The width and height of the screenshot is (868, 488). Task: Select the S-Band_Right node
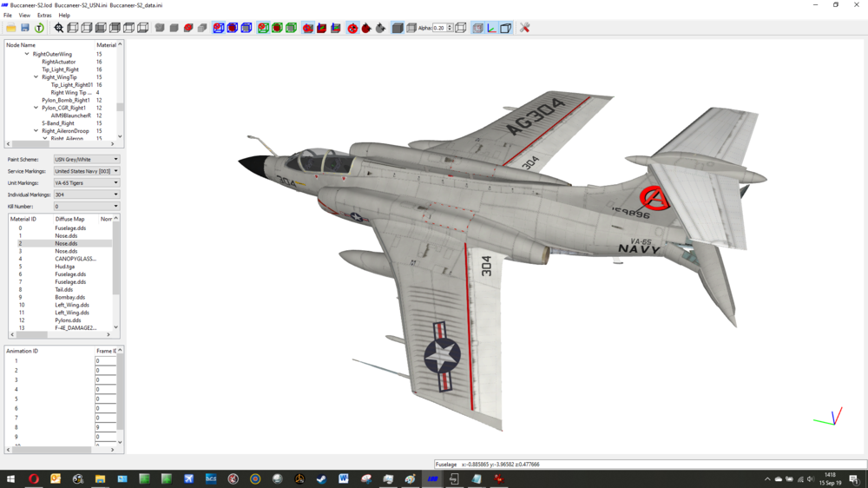(x=58, y=123)
